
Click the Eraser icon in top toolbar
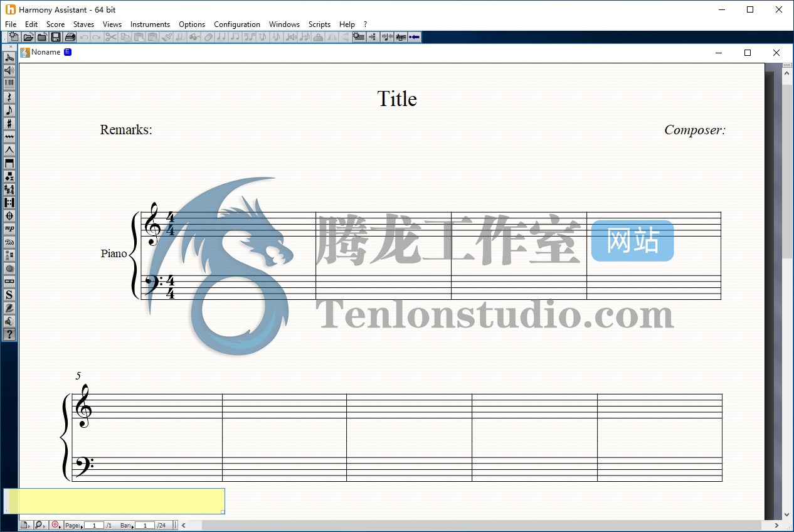[209, 37]
